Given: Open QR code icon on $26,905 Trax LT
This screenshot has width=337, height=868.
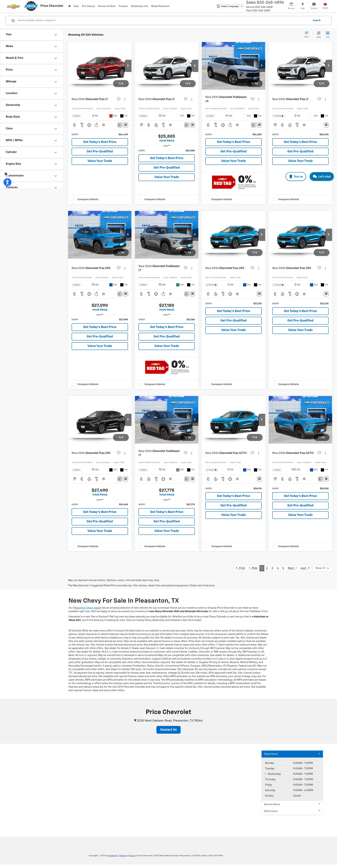Looking at the screenshot, I should (326, 125).
